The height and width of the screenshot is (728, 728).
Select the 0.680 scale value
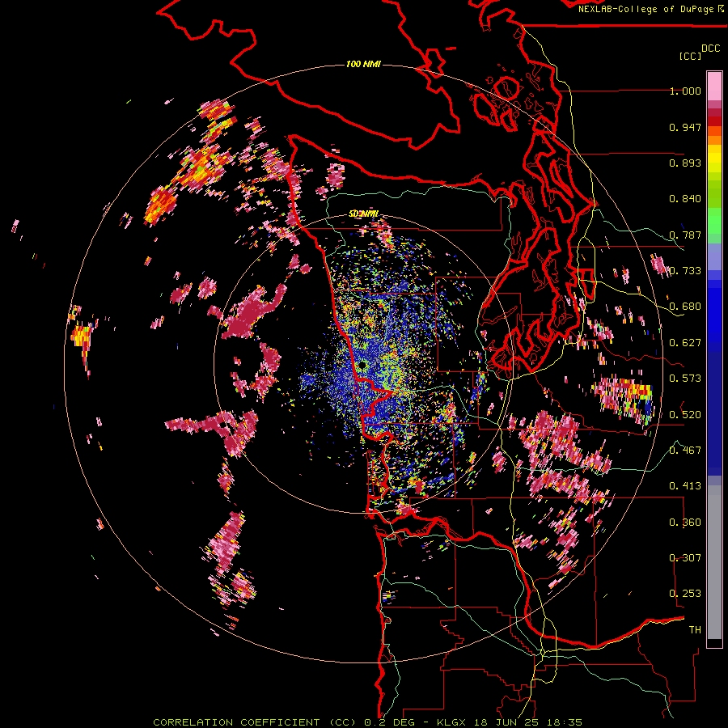pos(685,307)
